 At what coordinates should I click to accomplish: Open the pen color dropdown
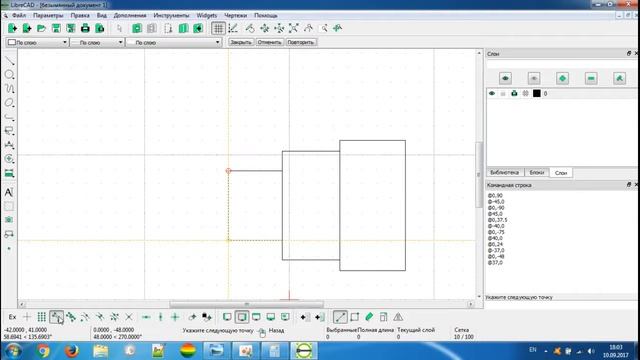click(x=37, y=42)
